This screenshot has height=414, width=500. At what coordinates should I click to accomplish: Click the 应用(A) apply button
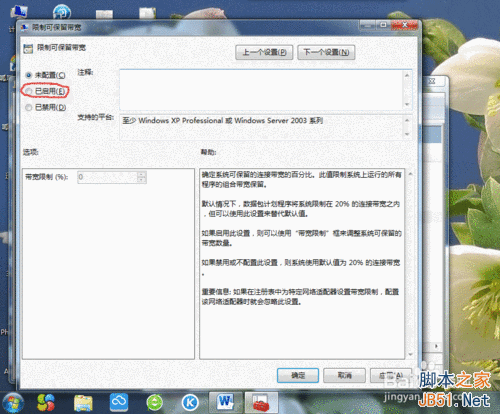[x=391, y=375]
